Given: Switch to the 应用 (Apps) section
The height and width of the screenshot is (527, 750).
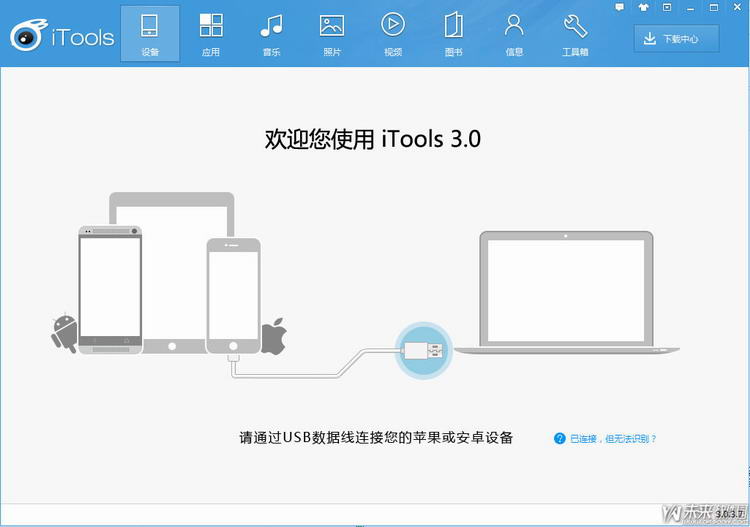Looking at the screenshot, I should click(x=211, y=34).
